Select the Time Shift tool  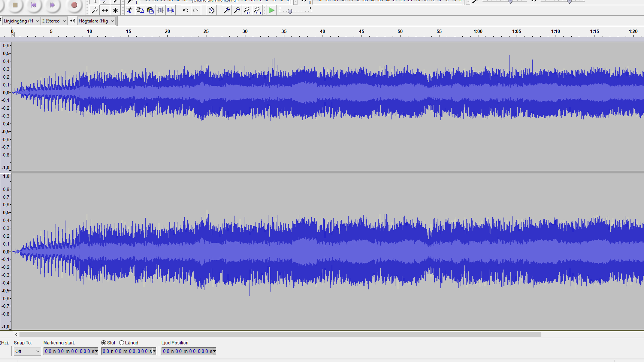tap(105, 10)
